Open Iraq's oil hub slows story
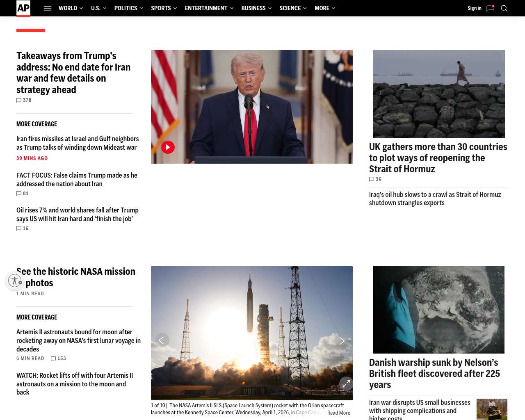This screenshot has width=525, height=420. [435, 199]
